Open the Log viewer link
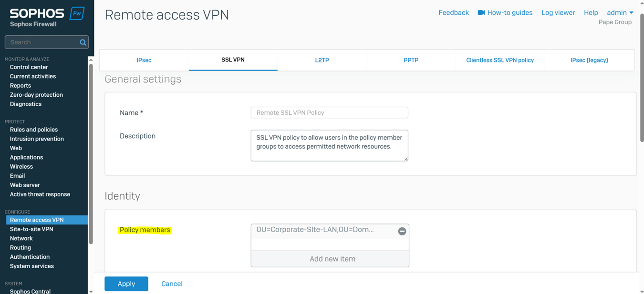The image size is (644, 294). [558, 12]
